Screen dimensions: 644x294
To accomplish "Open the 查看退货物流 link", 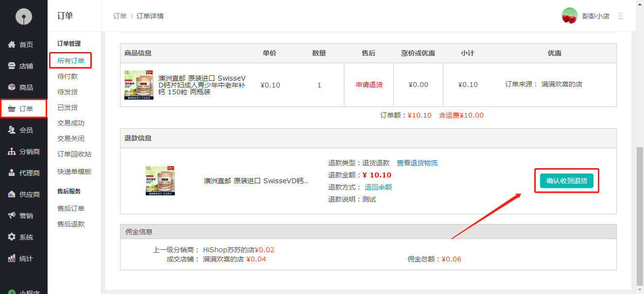I will click(x=417, y=163).
